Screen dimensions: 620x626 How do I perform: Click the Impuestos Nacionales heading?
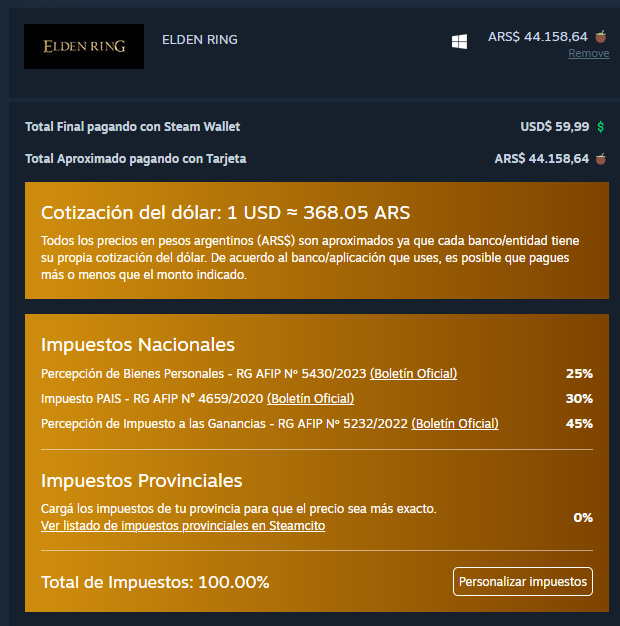click(138, 345)
